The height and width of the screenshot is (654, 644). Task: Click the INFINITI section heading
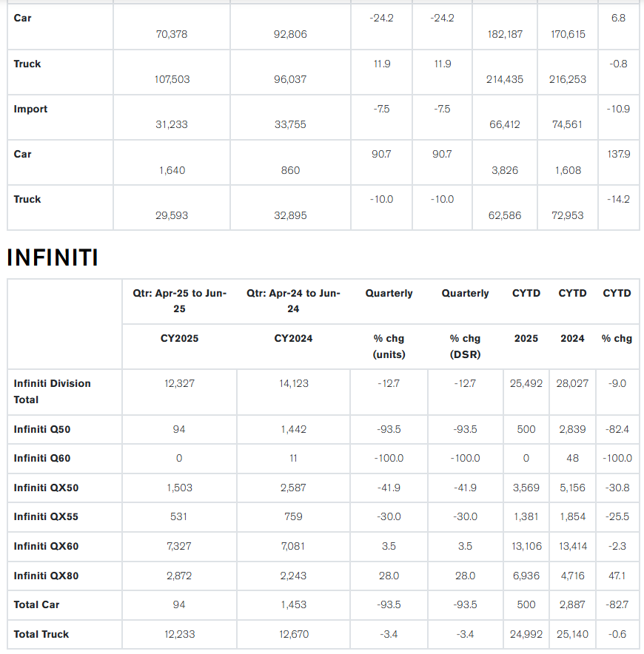pyautogui.click(x=53, y=257)
